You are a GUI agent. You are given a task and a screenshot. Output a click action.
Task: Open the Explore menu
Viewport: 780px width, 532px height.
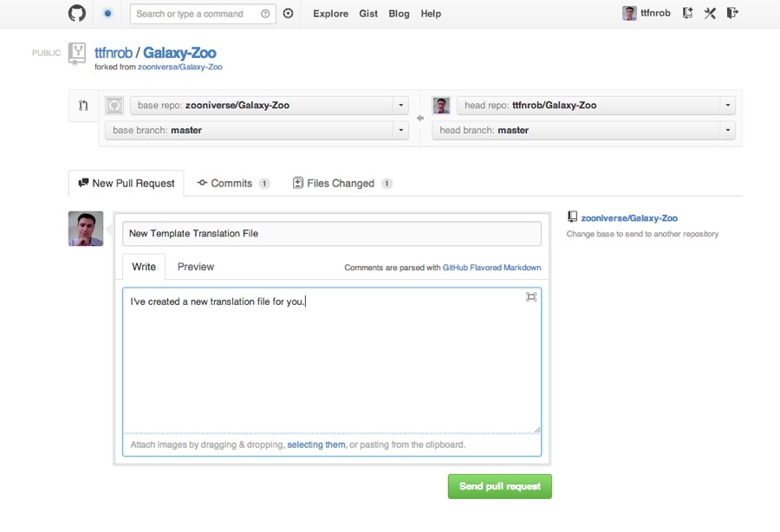[330, 14]
